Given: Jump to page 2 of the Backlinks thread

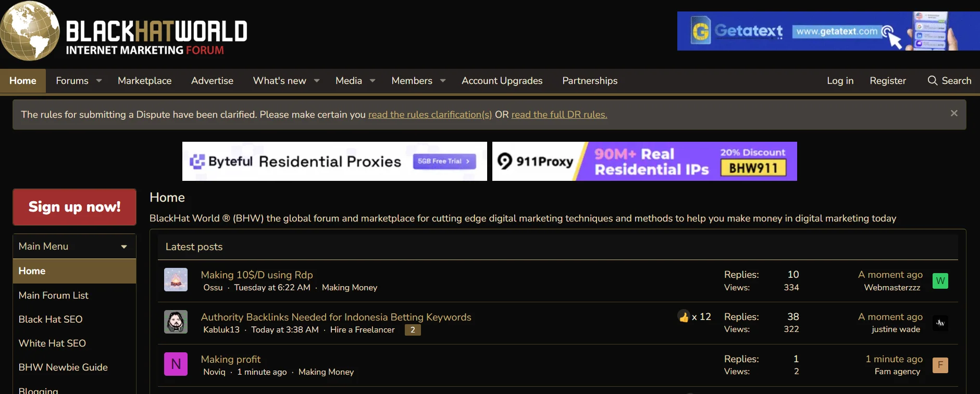Looking at the screenshot, I should coord(413,330).
